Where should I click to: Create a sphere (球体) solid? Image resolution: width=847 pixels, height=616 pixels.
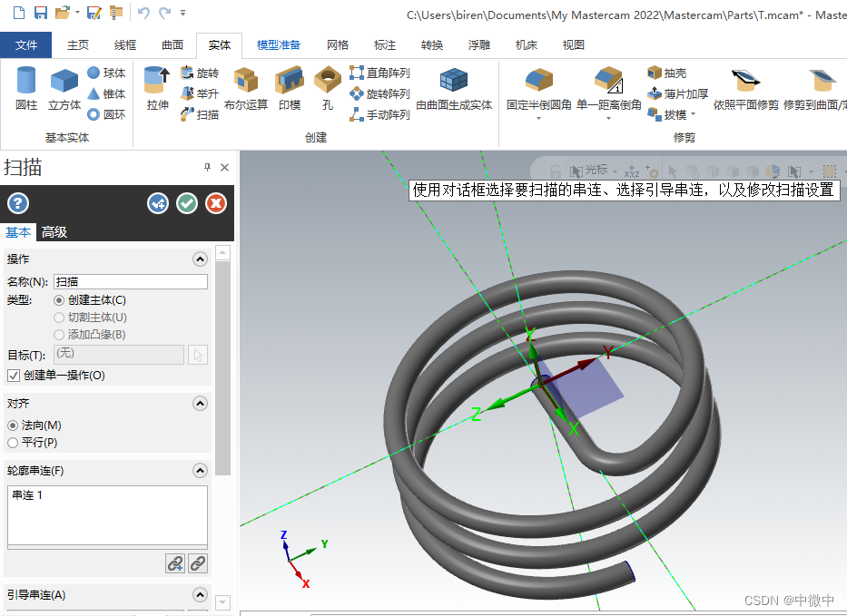[106, 73]
